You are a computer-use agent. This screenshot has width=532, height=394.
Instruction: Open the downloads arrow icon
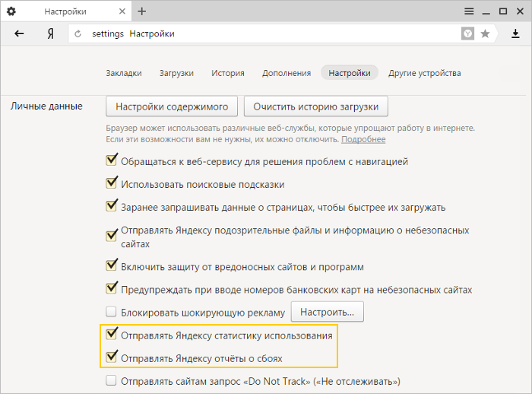tap(515, 34)
